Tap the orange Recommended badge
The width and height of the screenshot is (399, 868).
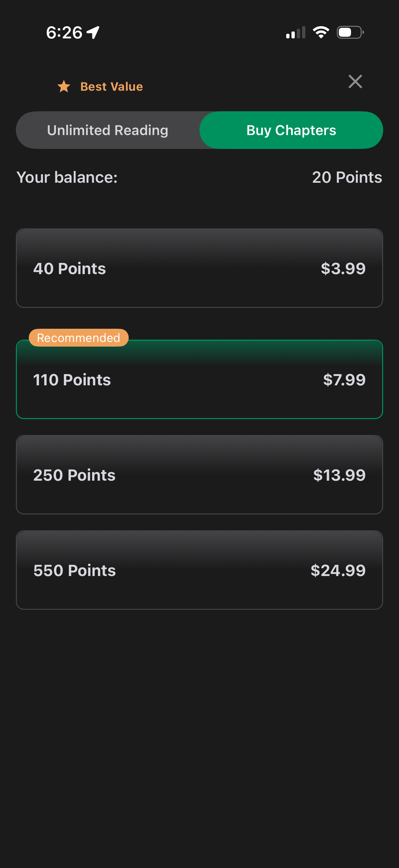pyautogui.click(x=78, y=338)
